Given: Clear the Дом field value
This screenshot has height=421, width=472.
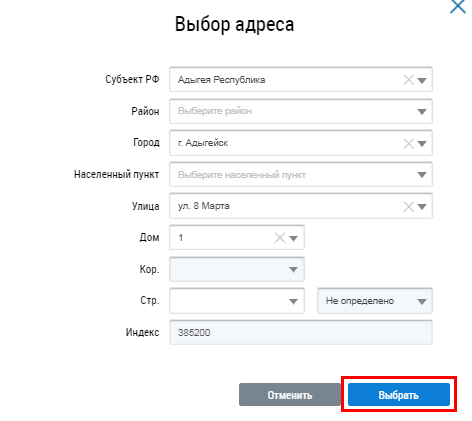Looking at the screenshot, I should tap(280, 238).
